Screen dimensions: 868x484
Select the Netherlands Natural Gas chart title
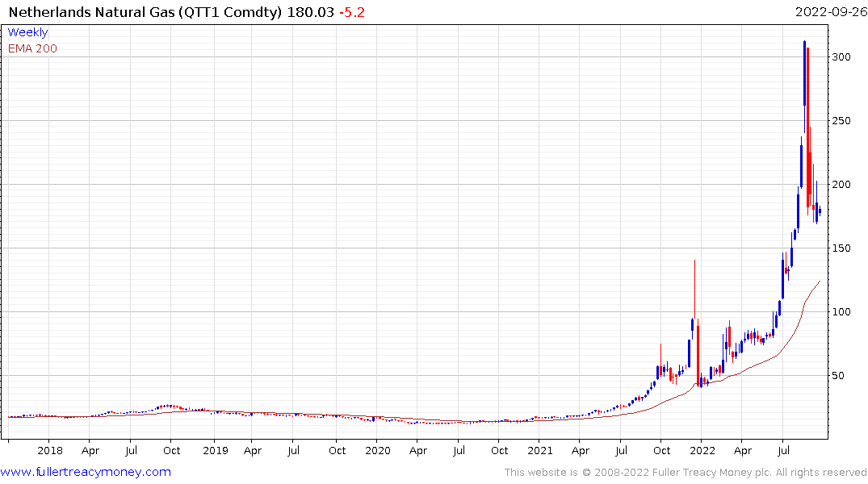[x=145, y=12]
